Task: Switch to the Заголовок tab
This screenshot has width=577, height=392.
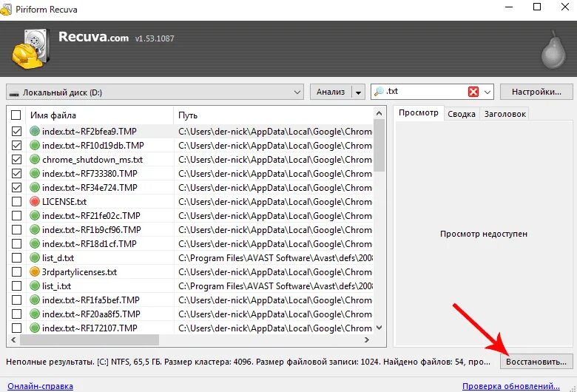Action: [x=505, y=114]
